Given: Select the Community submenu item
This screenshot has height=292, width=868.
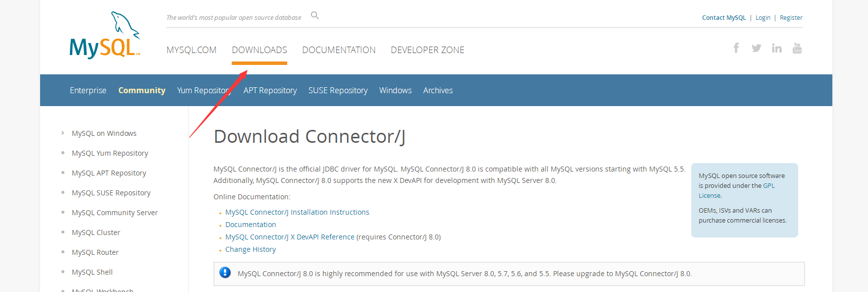Looking at the screenshot, I should click(x=142, y=90).
